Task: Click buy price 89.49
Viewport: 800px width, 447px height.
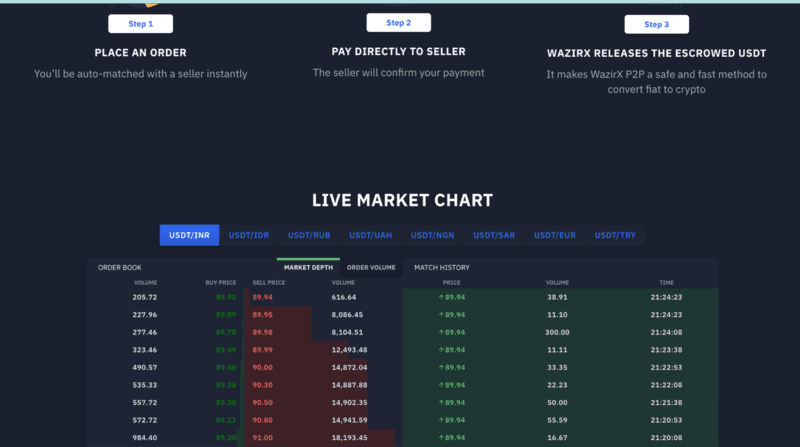Action: pyautogui.click(x=226, y=350)
